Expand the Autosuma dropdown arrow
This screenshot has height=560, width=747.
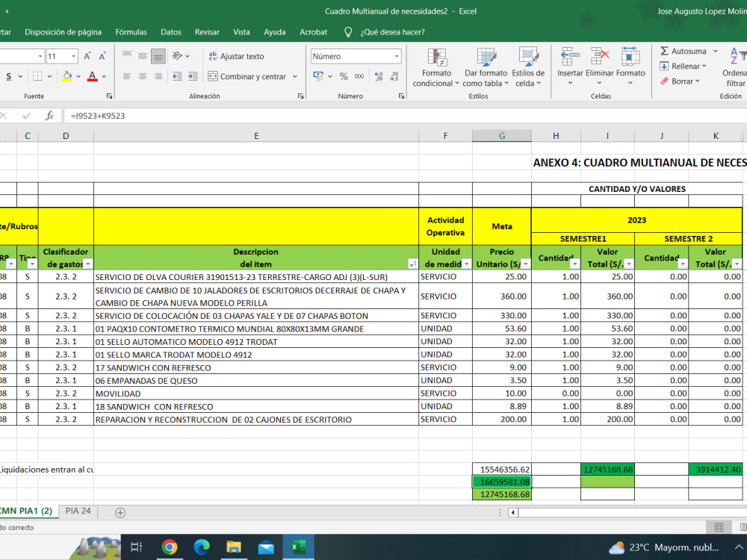click(715, 51)
